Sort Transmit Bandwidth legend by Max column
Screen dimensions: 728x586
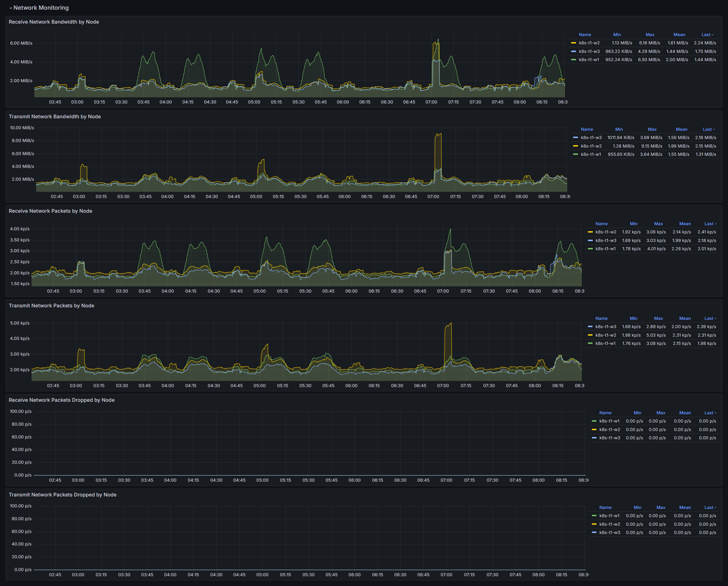(x=652, y=129)
